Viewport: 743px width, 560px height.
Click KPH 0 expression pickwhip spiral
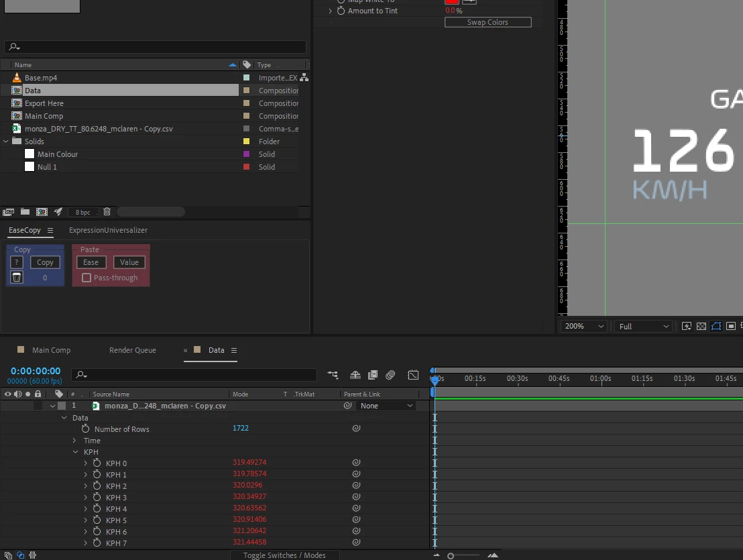356,462
